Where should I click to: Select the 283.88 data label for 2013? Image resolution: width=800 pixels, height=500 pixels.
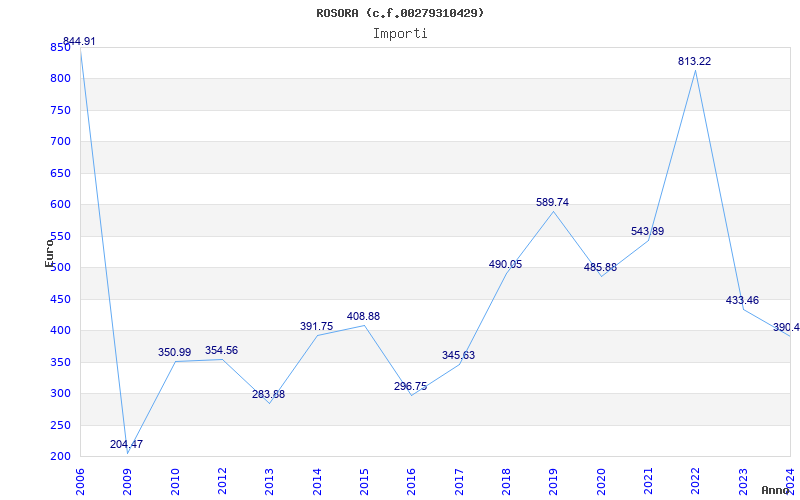268,394
